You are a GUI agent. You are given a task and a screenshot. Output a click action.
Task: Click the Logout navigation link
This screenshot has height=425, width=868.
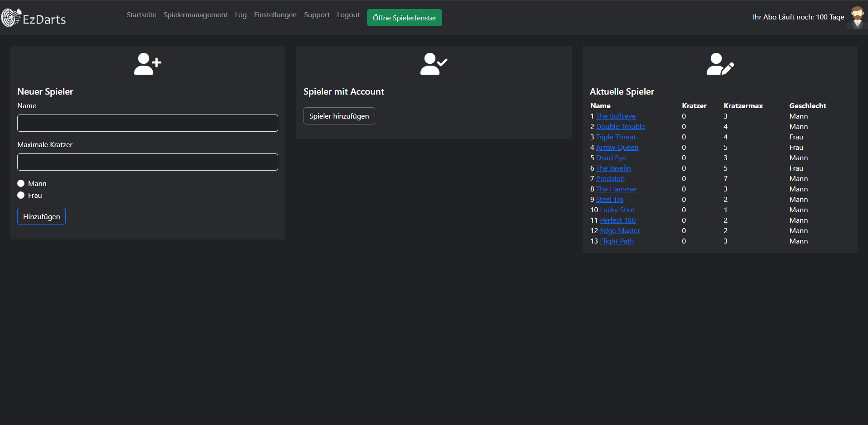coord(348,15)
